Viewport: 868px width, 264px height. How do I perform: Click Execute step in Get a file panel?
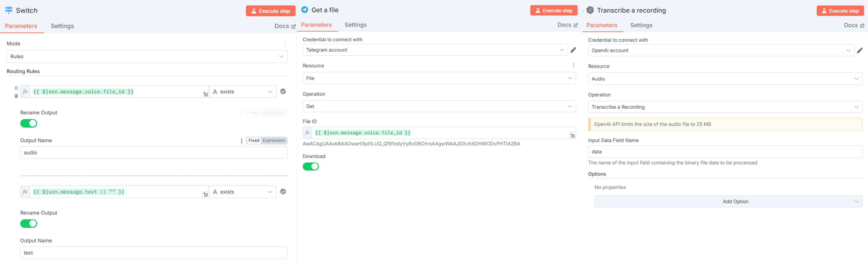[553, 11]
